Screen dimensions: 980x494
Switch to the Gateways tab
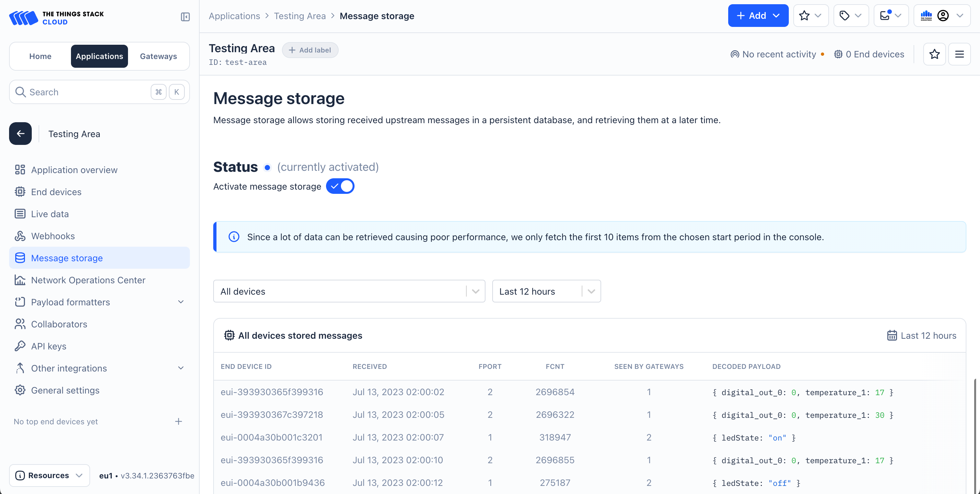pyautogui.click(x=158, y=56)
